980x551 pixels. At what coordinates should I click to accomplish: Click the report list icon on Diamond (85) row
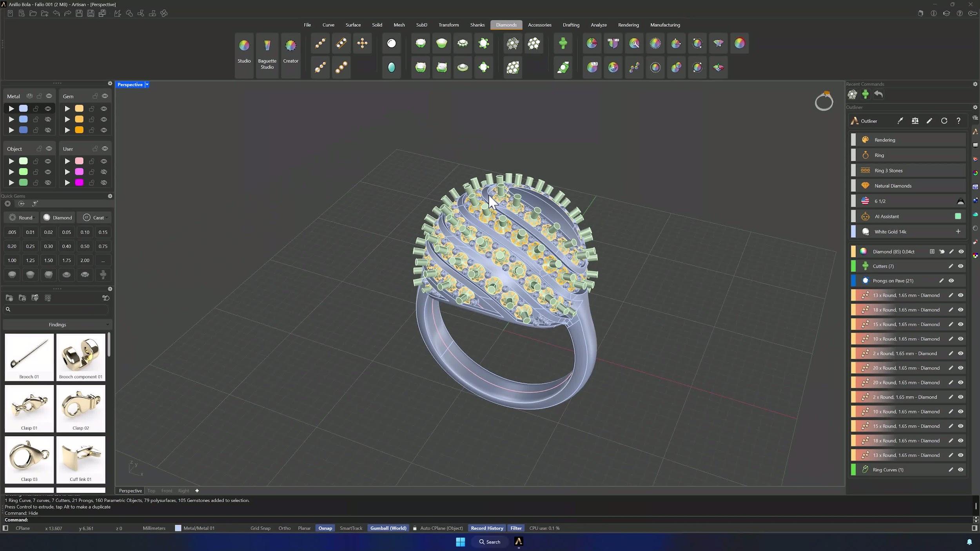click(x=932, y=252)
